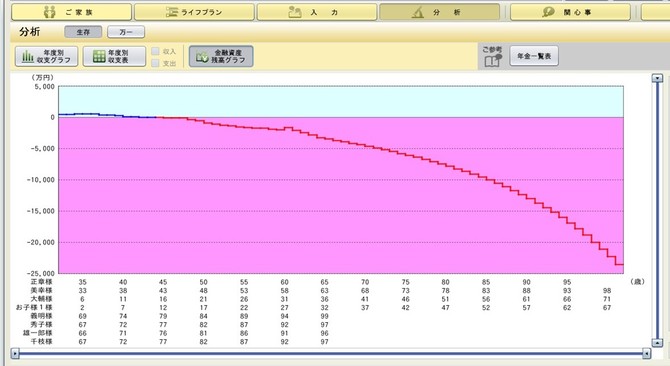Click the 金融資産残高グラフ chart icon
Viewport: 670px width, 366px height.
click(x=202, y=57)
